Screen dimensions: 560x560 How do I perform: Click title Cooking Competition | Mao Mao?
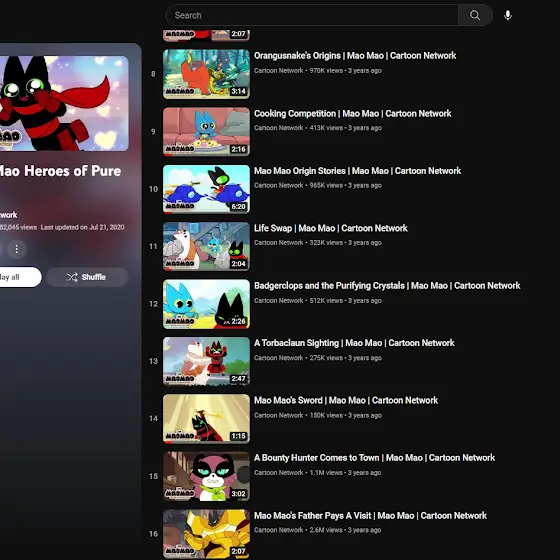352,114
